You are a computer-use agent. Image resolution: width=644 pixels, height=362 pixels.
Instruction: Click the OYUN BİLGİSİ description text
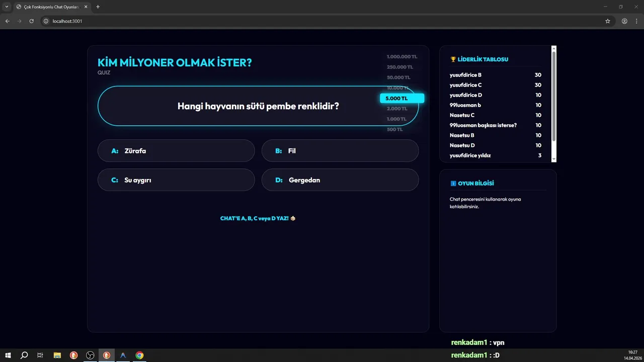485,203
